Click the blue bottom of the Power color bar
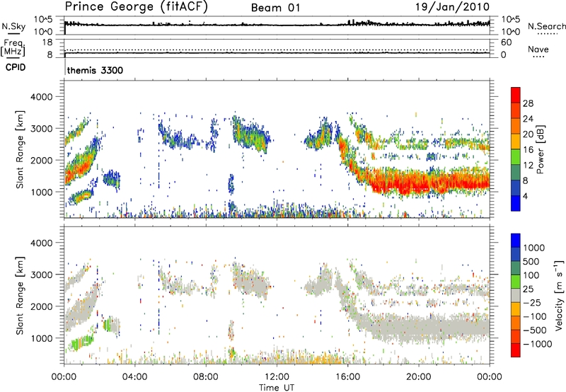Image resolution: width=566 pixels, height=392 pixels. (x=516, y=203)
